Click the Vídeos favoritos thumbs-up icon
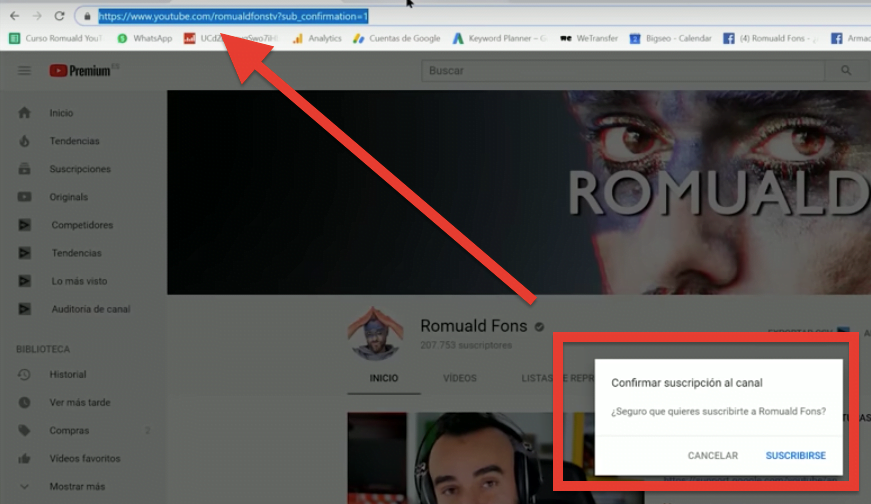Screen dimensions: 871x504 [24, 458]
